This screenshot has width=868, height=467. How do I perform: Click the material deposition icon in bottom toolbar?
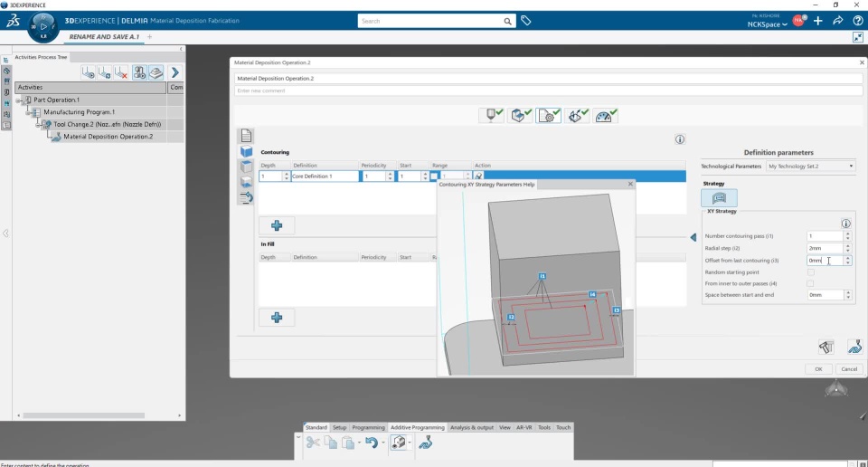coord(425,442)
